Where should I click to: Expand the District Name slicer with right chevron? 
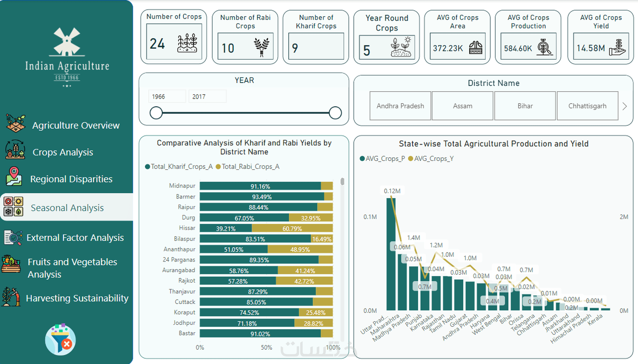[x=624, y=106]
